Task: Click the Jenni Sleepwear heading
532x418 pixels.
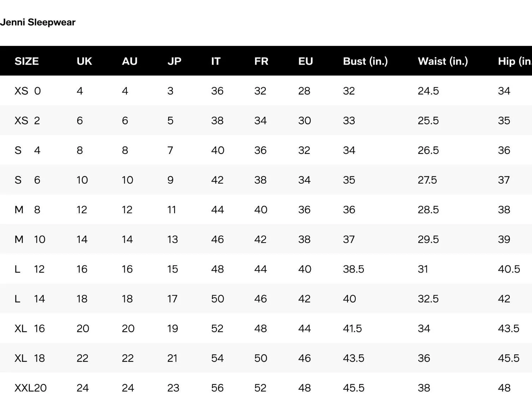Action: [37, 22]
